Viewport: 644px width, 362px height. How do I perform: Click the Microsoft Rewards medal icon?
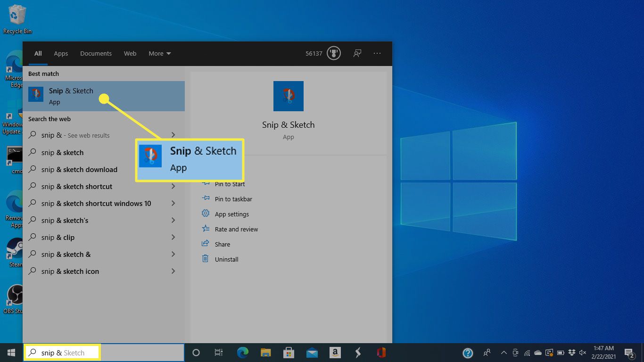(x=334, y=53)
